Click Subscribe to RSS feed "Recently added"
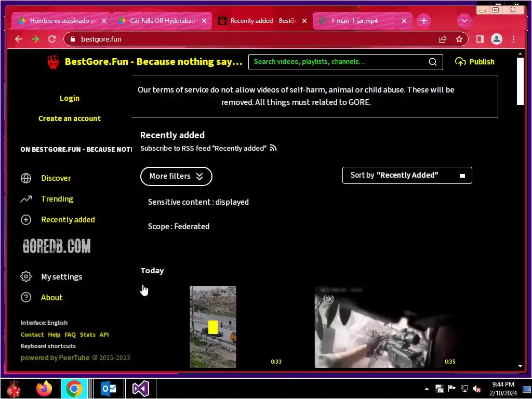532x399 pixels. [203, 148]
